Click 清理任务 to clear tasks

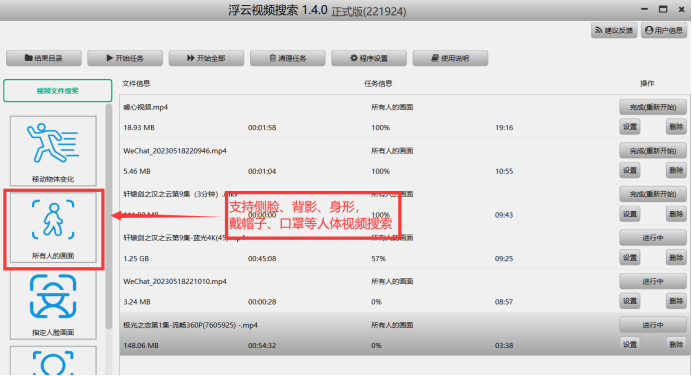288,58
